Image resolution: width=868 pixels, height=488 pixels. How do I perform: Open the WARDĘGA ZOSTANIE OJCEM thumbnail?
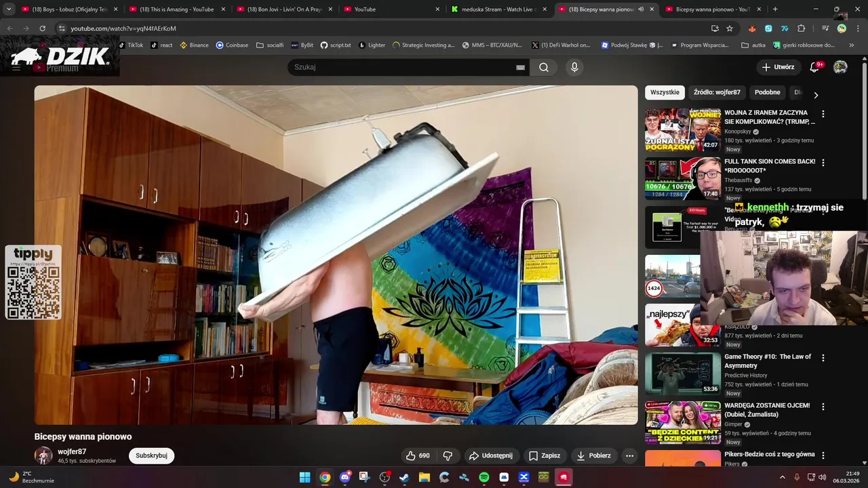click(683, 423)
